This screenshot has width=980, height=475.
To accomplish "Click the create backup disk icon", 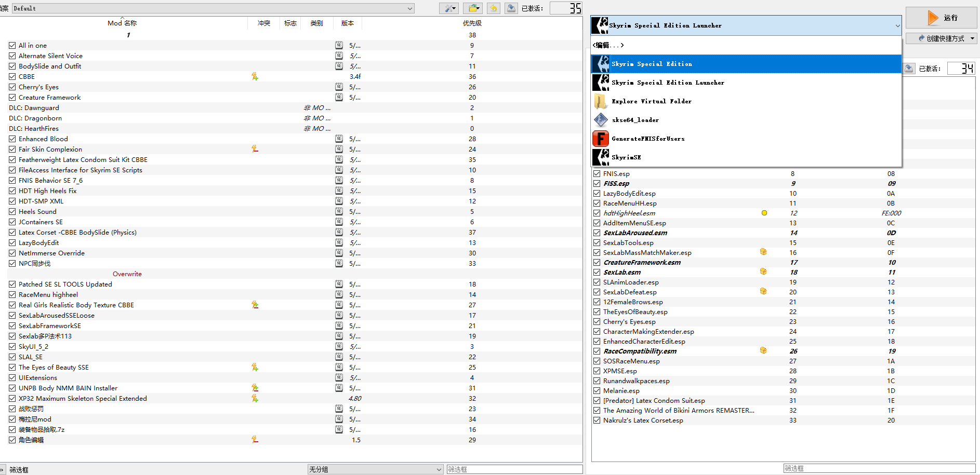I will [x=511, y=8].
